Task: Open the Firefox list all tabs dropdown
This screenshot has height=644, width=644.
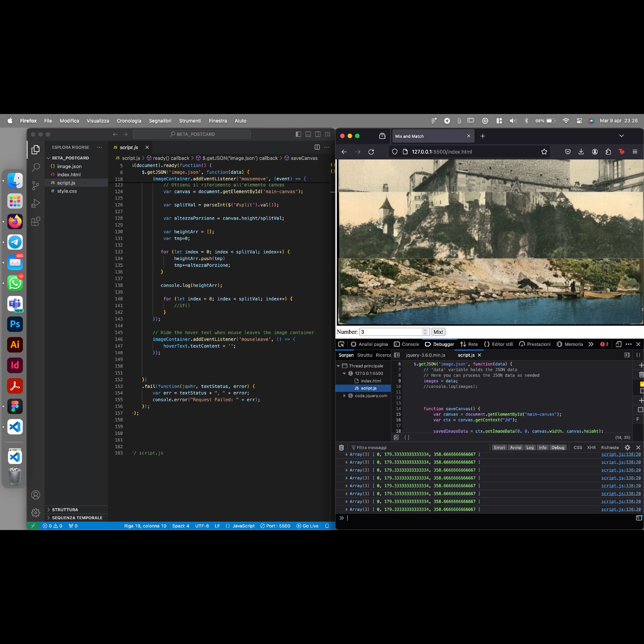Action: click(x=621, y=136)
